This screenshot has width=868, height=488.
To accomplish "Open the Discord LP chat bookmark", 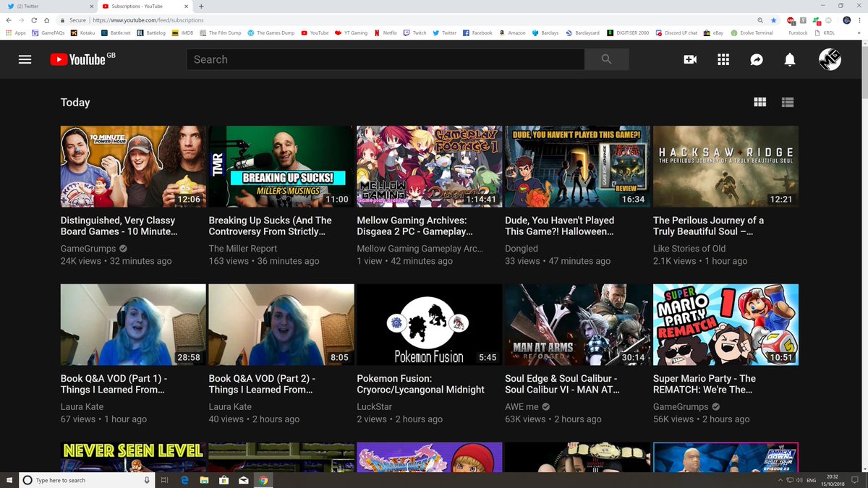I will (676, 33).
